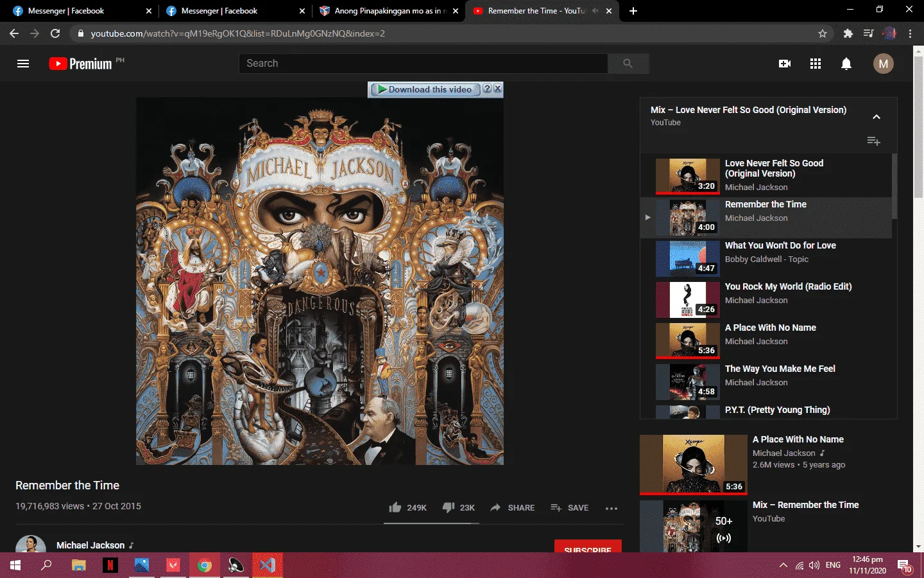The height and width of the screenshot is (578, 924).
Task: Open the volume control in system tray
Action: (814, 565)
